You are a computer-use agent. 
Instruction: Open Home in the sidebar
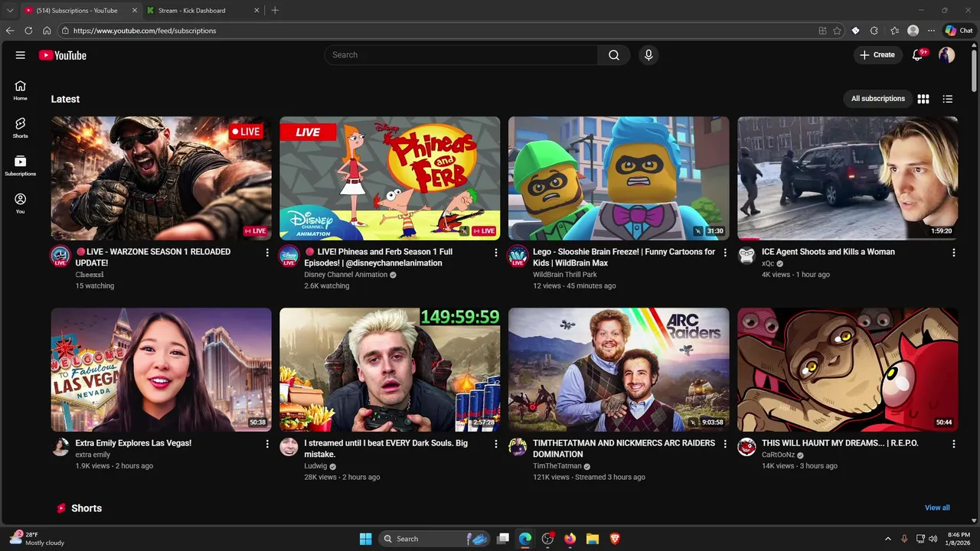pyautogui.click(x=21, y=90)
